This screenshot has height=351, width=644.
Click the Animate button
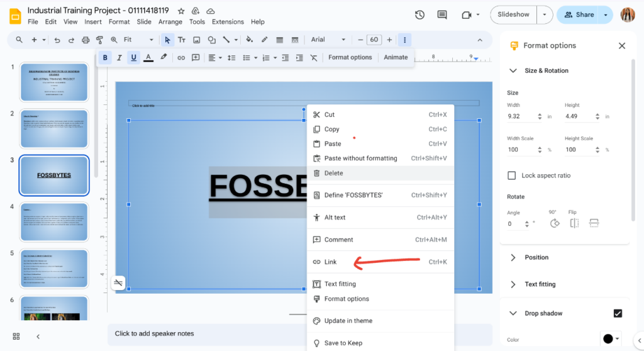[x=396, y=57]
